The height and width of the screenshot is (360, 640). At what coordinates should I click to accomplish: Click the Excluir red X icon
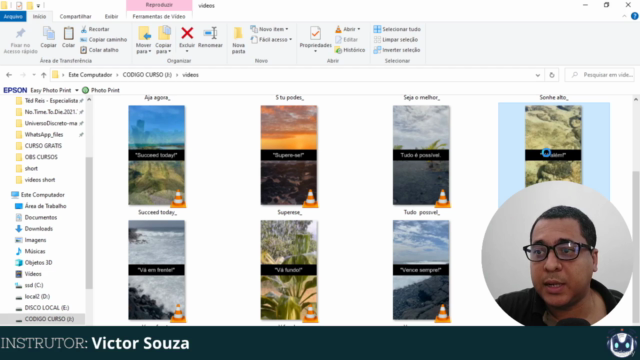(x=187, y=33)
